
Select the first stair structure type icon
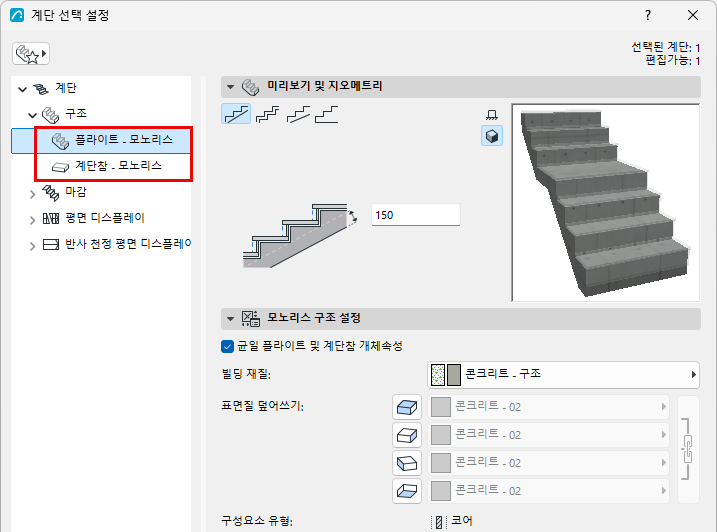tap(236, 114)
